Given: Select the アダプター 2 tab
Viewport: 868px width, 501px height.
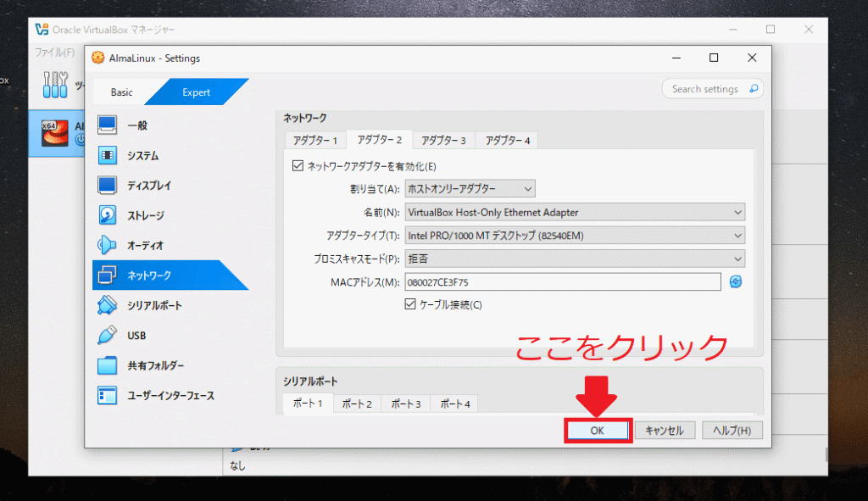Looking at the screenshot, I should [380, 140].
